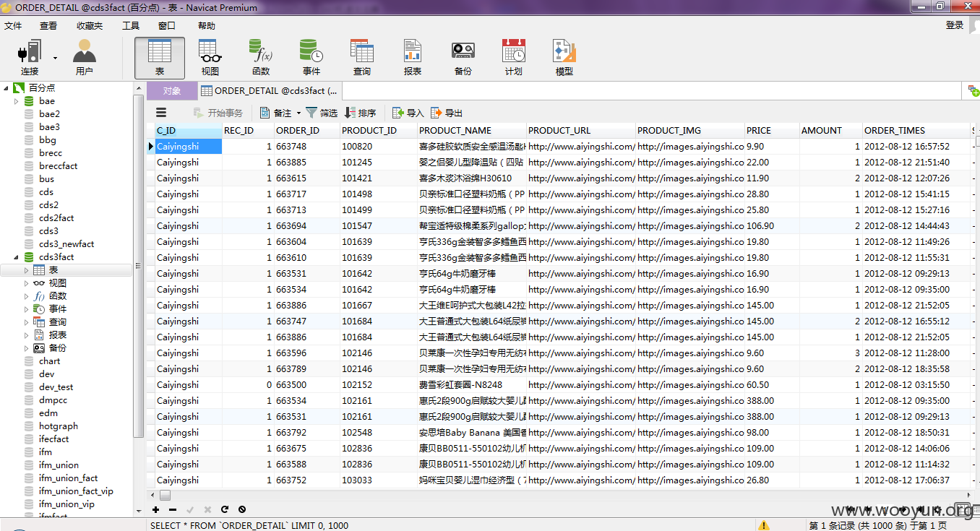Click the horizontal scrollbar thumb below the grid
980x531 pixels.
165,496
